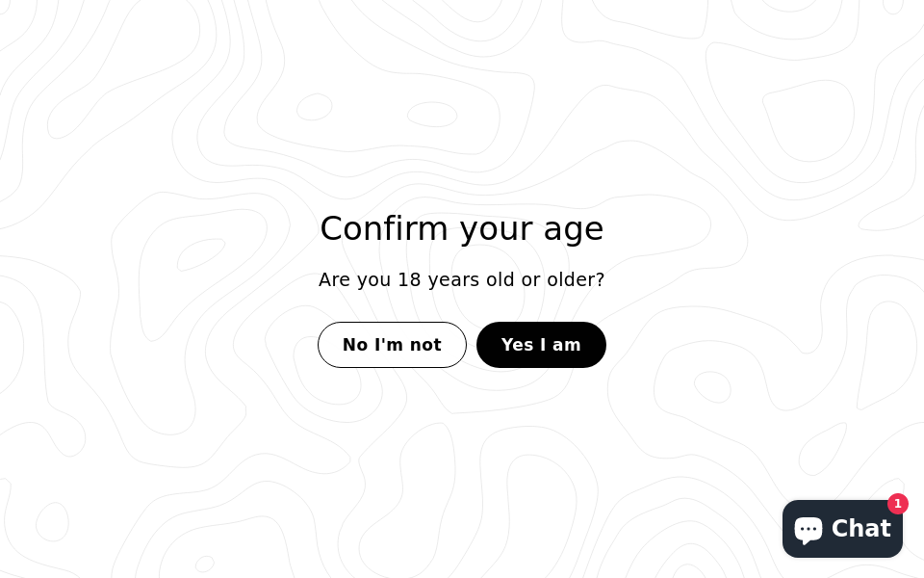This screenshot has width=924, height=578.
Task: Tap the Shopify chat icon beside "Chat"
Action: 808,529
